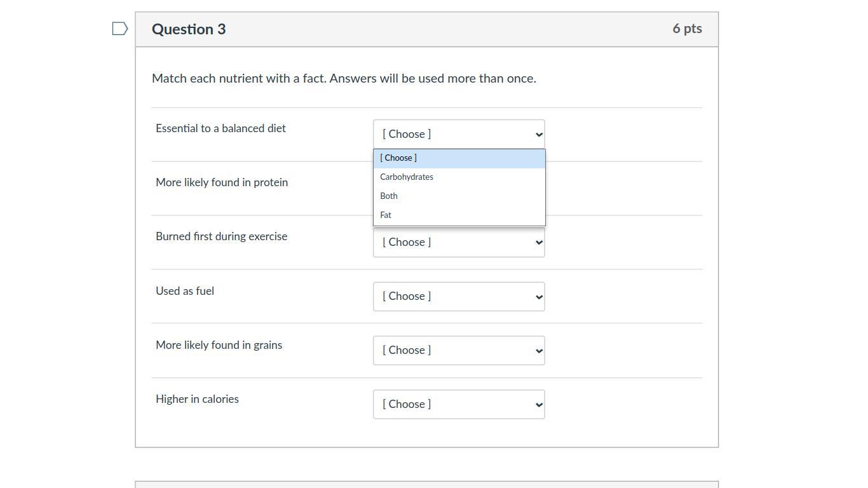This screenshot has width=868, height=488.
Task: Select the highlighted [ Choose ] placeholder option
Action: point(398,158)
